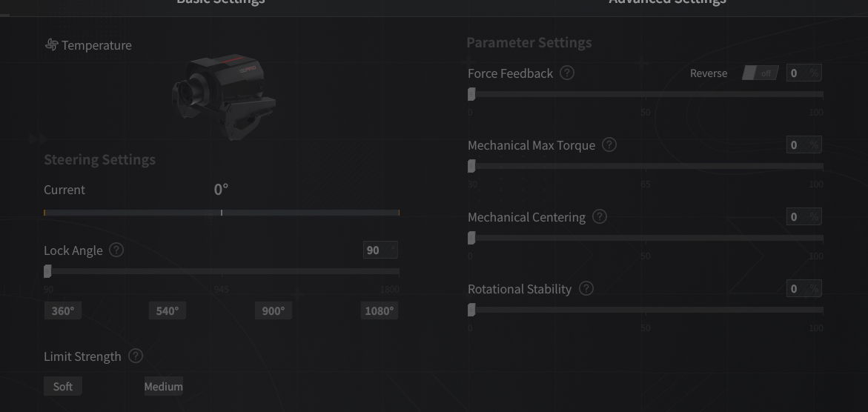Select the 900° lock angle preset
Image resolution: width=868 pixels, height=412 pixels.
click(x=274, y=310)
